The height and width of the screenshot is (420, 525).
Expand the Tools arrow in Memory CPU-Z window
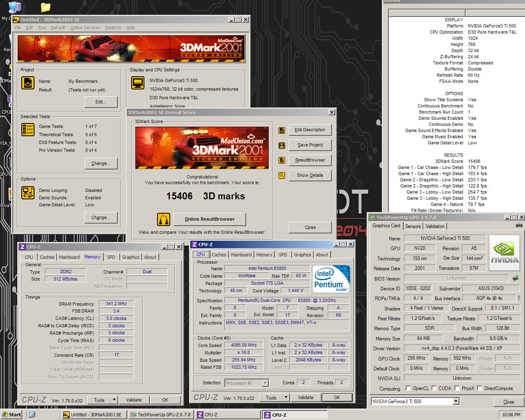(114, 400)
